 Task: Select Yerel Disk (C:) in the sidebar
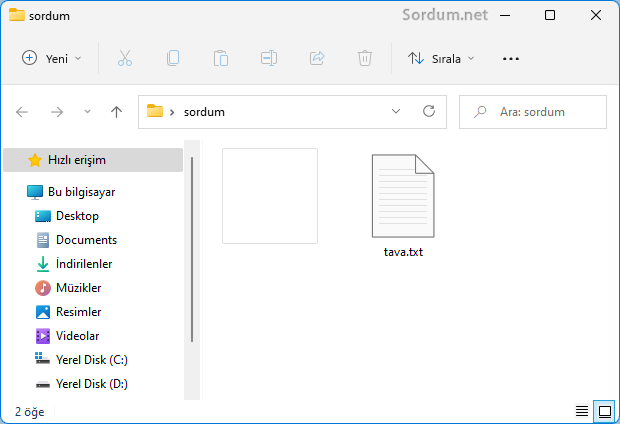click(x=91, y=360)
